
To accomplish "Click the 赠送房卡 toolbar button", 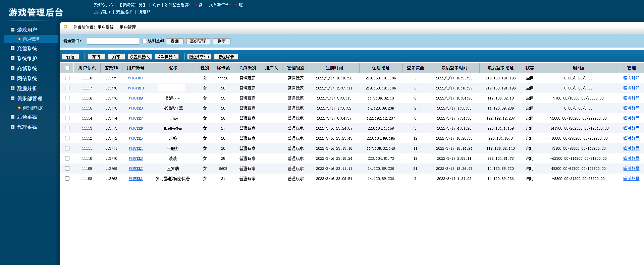I will pyautogui.click(x=226, y=57).
